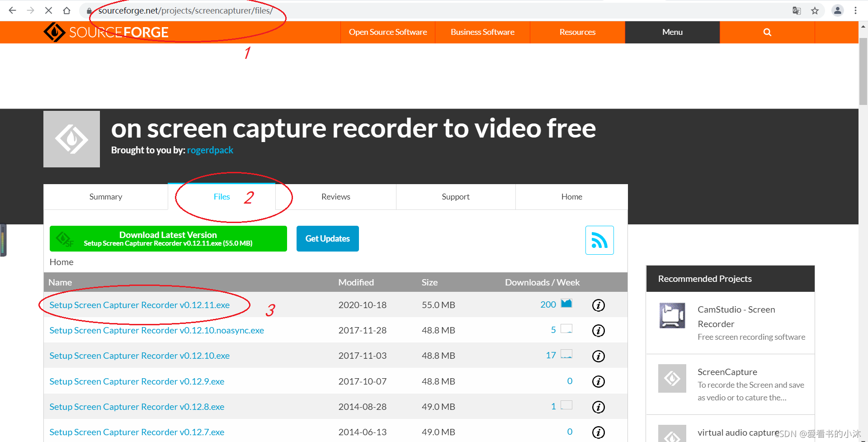
Task: Click the 55.0 MB size value
Action: pos(438,305)
